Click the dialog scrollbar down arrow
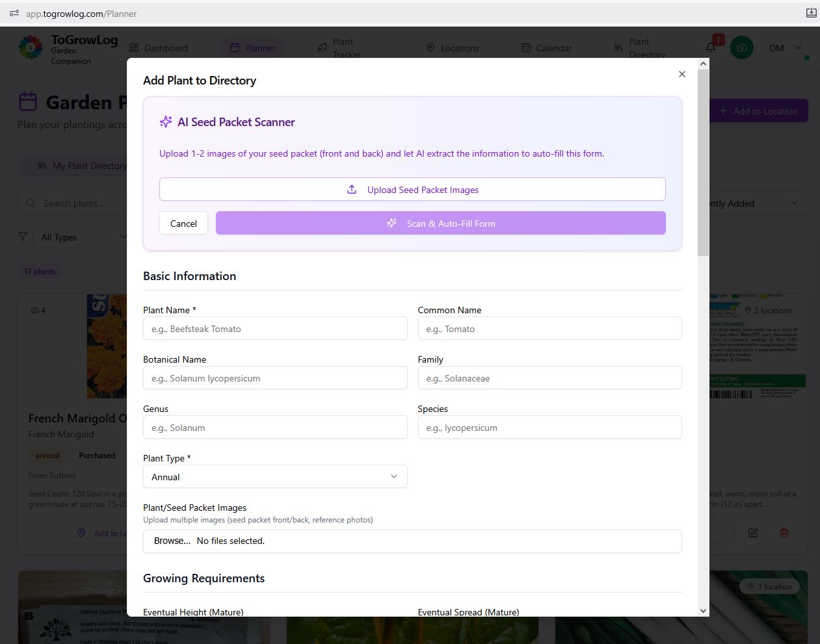This screenshot has width=820, height=644. tap(703, 611)
